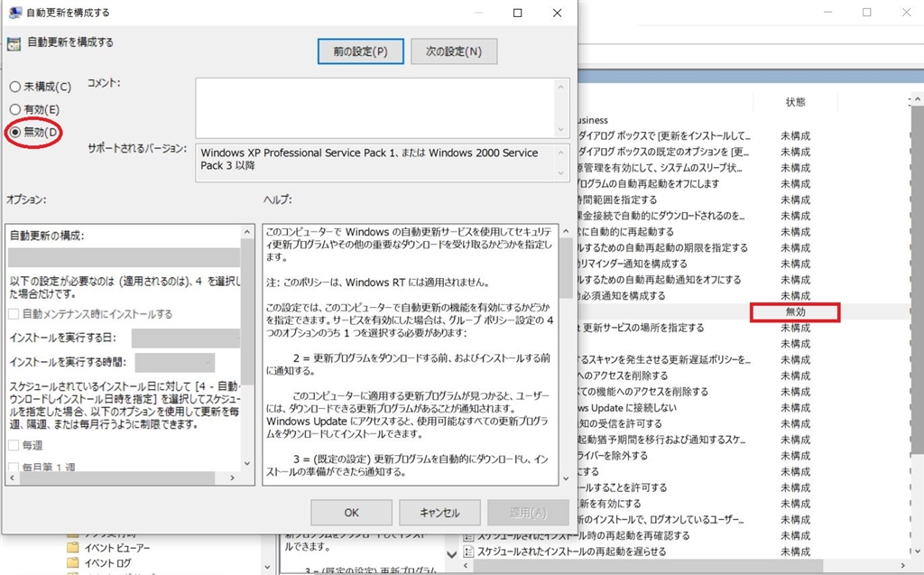Click background policy list scroll-right arrow
Image resolution: width=924 pixels, height=575 pixels.
(903, 566)
